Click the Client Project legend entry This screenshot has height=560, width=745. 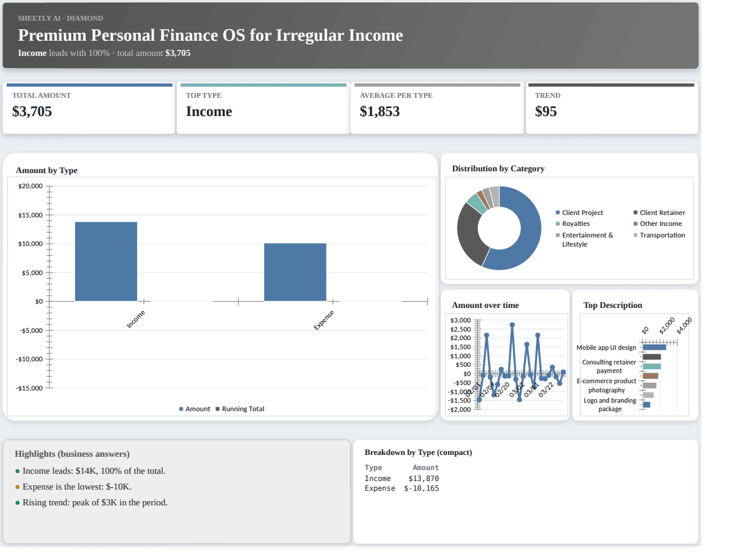(x=579, y=213)
